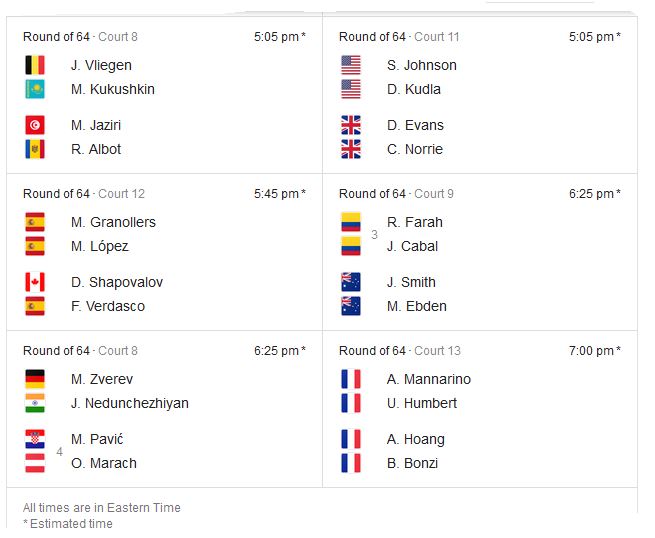Viewport: 655px width, 538px height.
Task: Click the Belgium flag beside J. Vliegen
Action: point(35,65)
